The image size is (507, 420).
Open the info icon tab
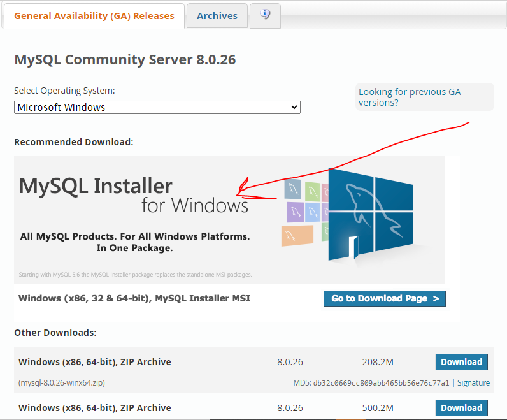pos(265,15)
